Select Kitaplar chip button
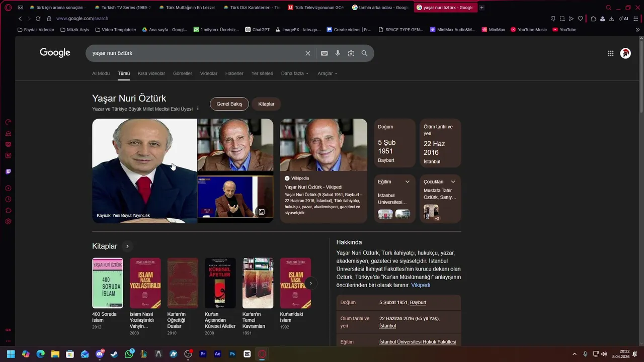644x362 pixels. point(266,104)
